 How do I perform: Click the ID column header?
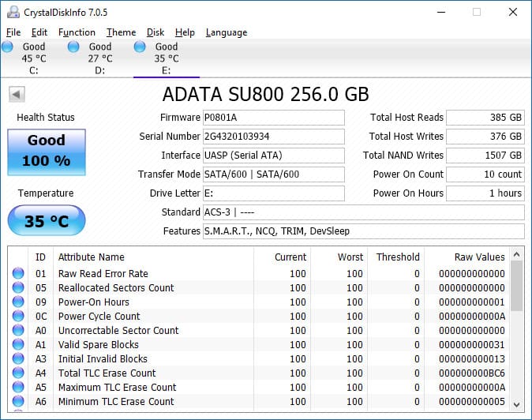tap(40, 257)
